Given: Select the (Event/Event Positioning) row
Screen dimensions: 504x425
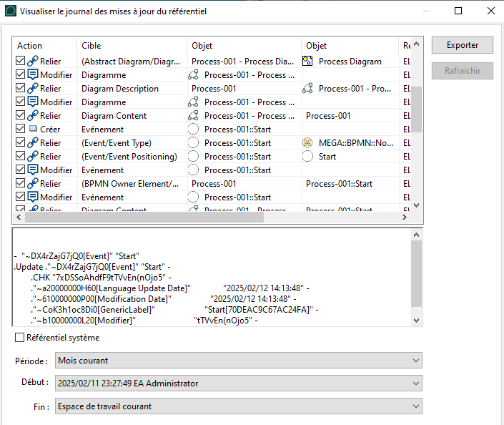Looking at the screenshot, I should coord(129,157).
